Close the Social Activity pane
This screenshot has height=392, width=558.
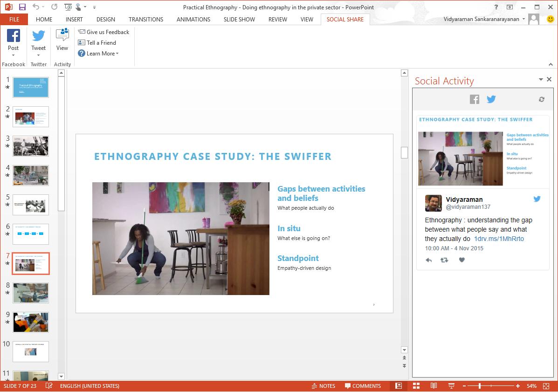[549, 79]
